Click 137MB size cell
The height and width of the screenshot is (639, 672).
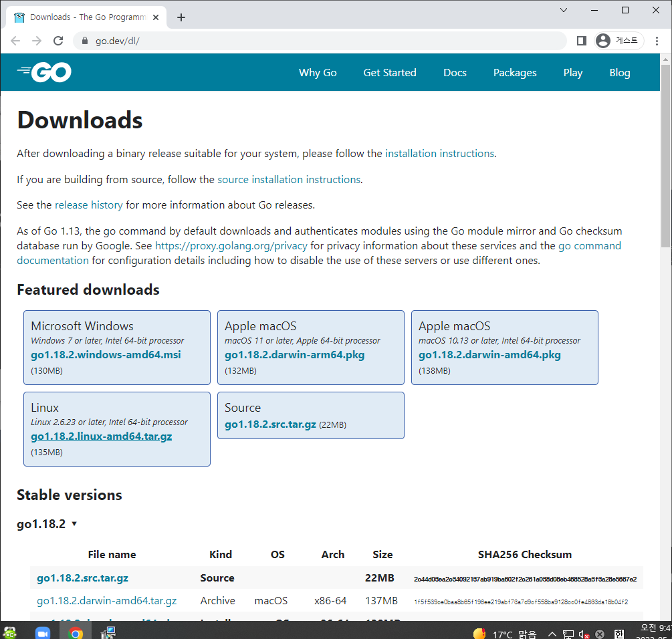click(x=381, y=600)
